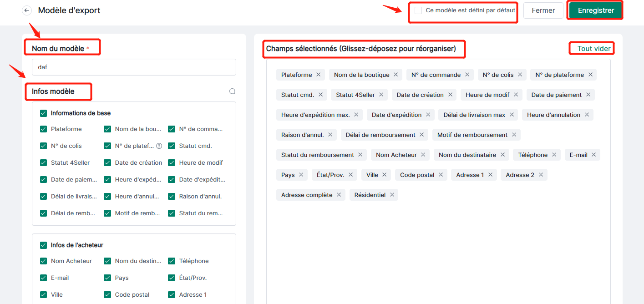The width and height of the screenshot is (644, 304).
Task: Go back using the arrow icon
Action: click(27, 10)
